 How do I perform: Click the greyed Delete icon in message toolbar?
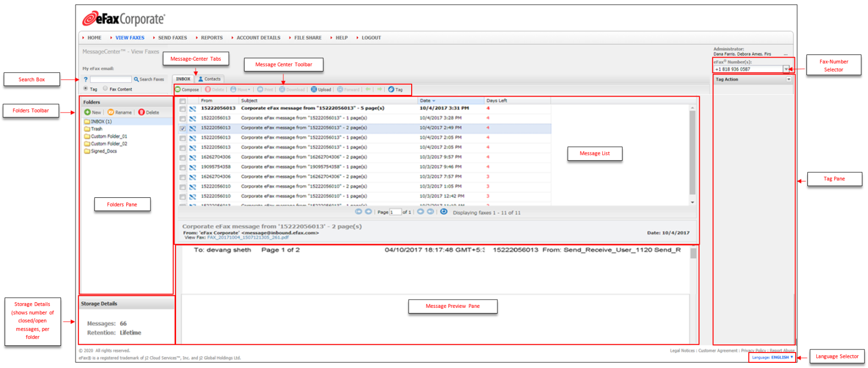point(208,89)
